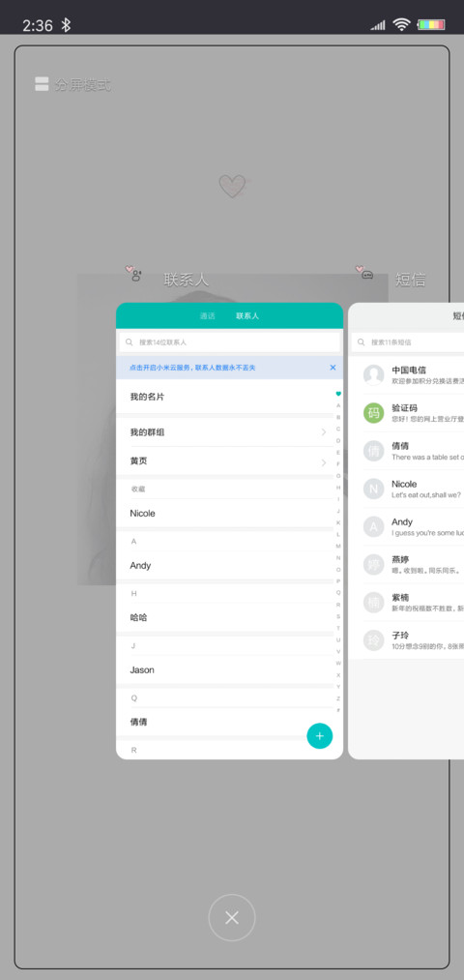Tap the teal plus button to add a contact
The width and height of the screenshot is (464, 980).
point(320,735)
